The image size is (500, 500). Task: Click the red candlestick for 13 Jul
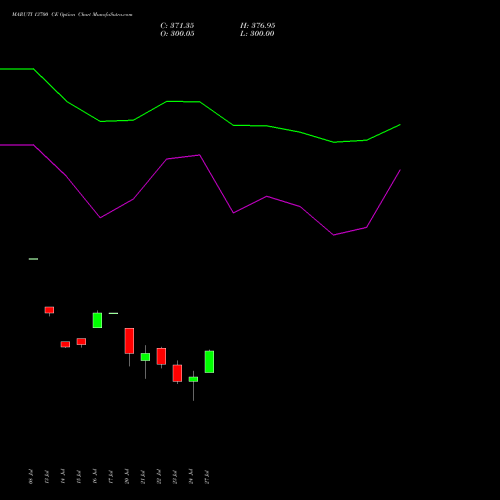49,310
